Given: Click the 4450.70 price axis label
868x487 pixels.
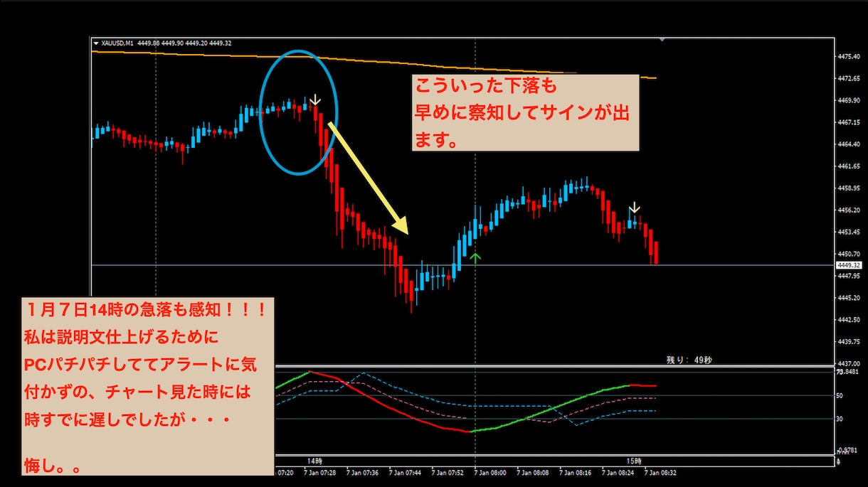Looking at the screenshot, I should pyautogui.click(x=850, y=254).
